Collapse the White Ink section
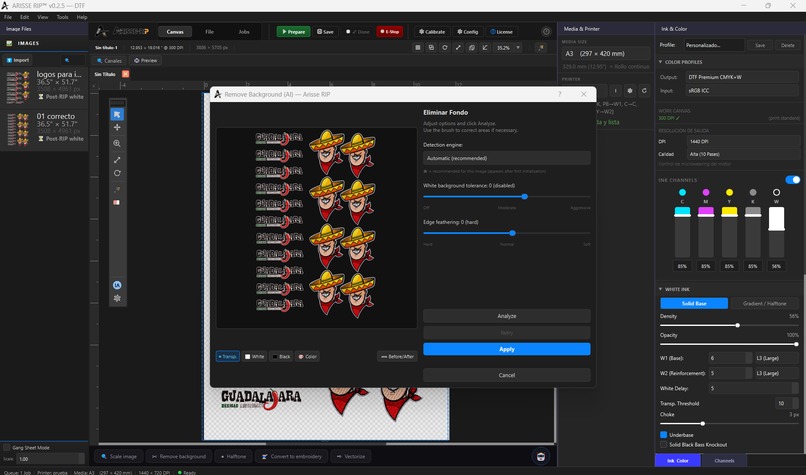This screenshot has height=475, width=806. tap(661, 289)
